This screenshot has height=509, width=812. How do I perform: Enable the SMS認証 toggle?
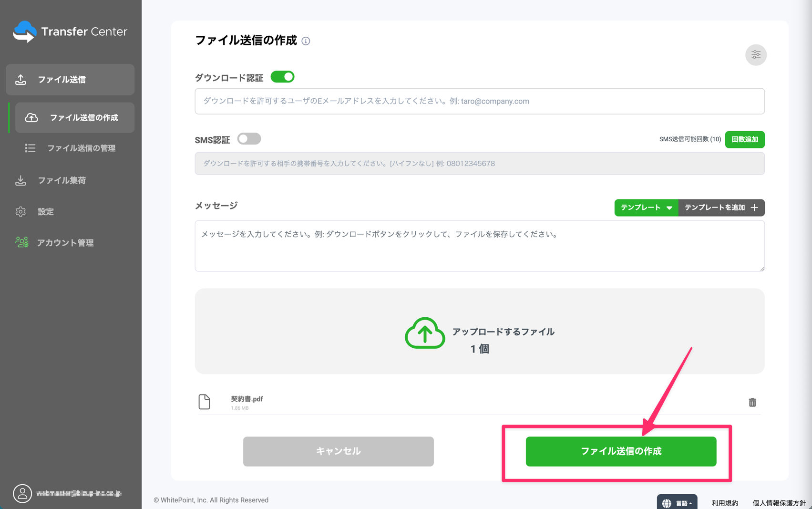tap(249, 139)
